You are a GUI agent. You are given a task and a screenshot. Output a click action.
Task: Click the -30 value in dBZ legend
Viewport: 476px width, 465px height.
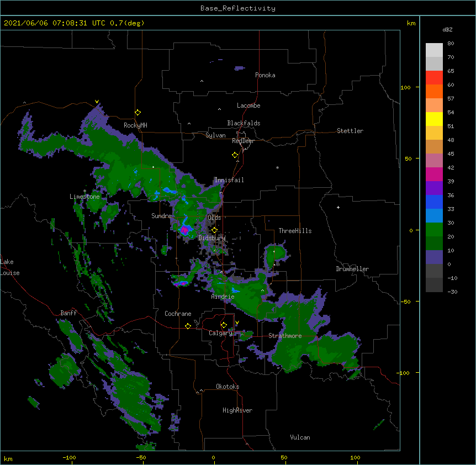tap(452, 292)
